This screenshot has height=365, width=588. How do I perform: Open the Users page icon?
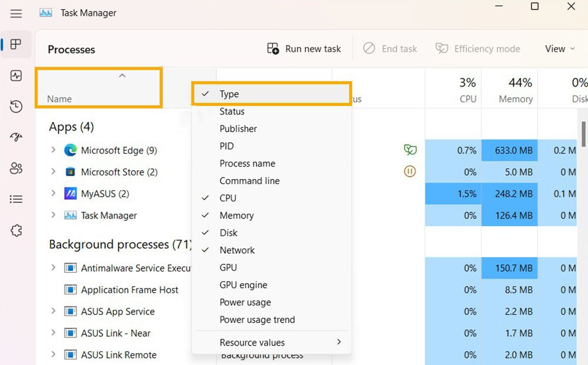[x=16, y=168]
